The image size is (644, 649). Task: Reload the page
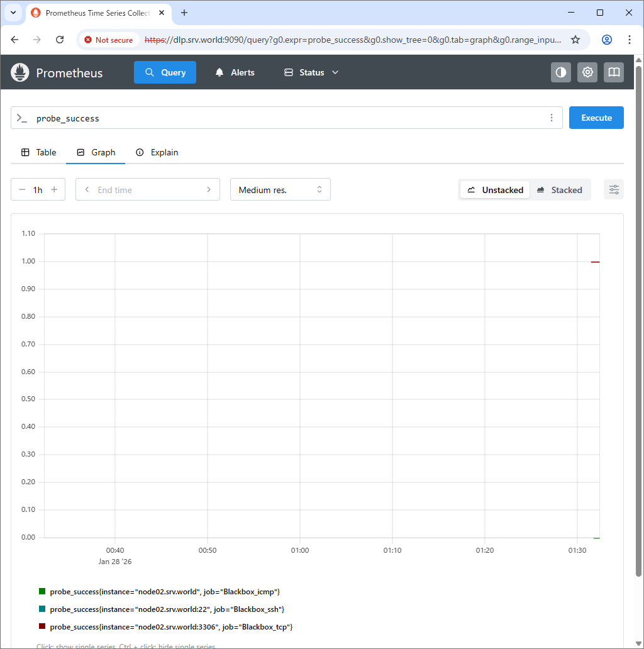click(x=60, y=40)
